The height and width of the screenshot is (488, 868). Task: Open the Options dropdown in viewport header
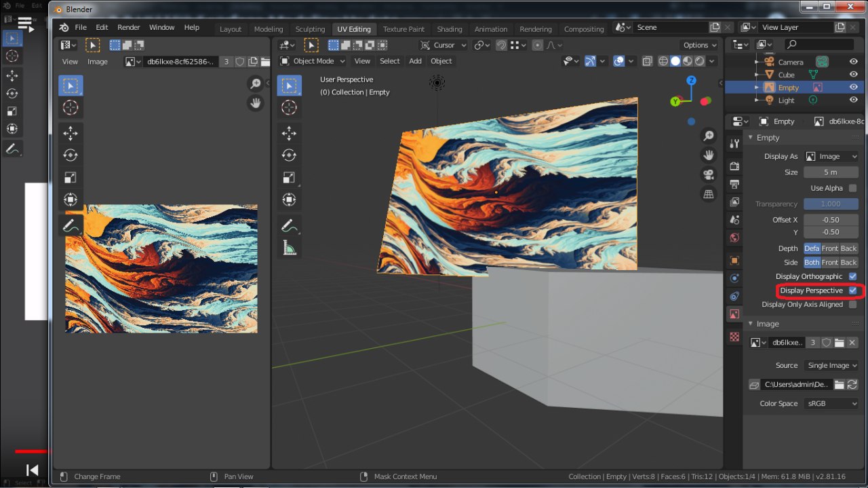pyautogui.click(x=699, y=45)
